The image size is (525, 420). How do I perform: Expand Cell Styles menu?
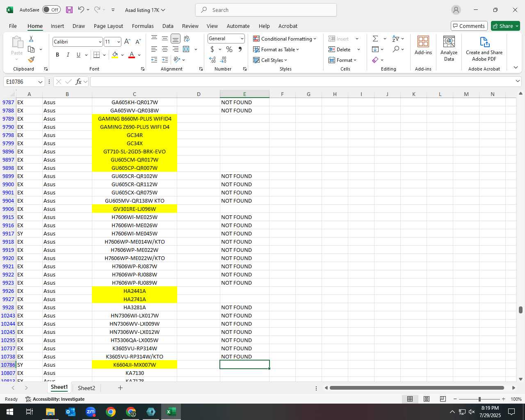point(270,60)
